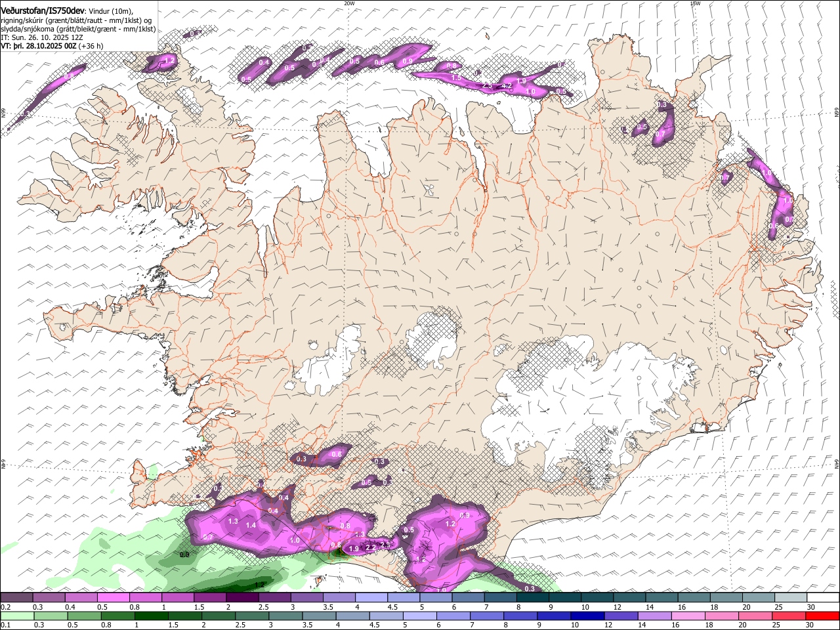Click the 15W longitude label at the top edge
This screenshot has width=840, height=630.
pos(695,3)
